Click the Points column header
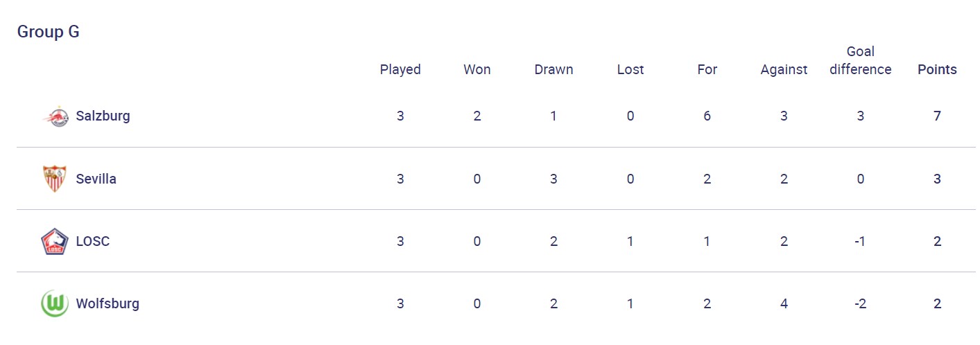 click(x=937, y=69)
